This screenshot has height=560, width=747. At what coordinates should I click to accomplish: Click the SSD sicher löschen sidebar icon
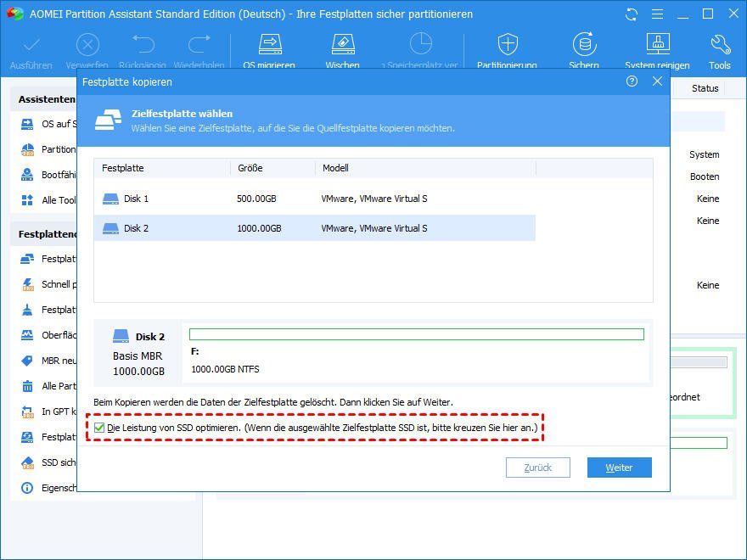[28, 462]
